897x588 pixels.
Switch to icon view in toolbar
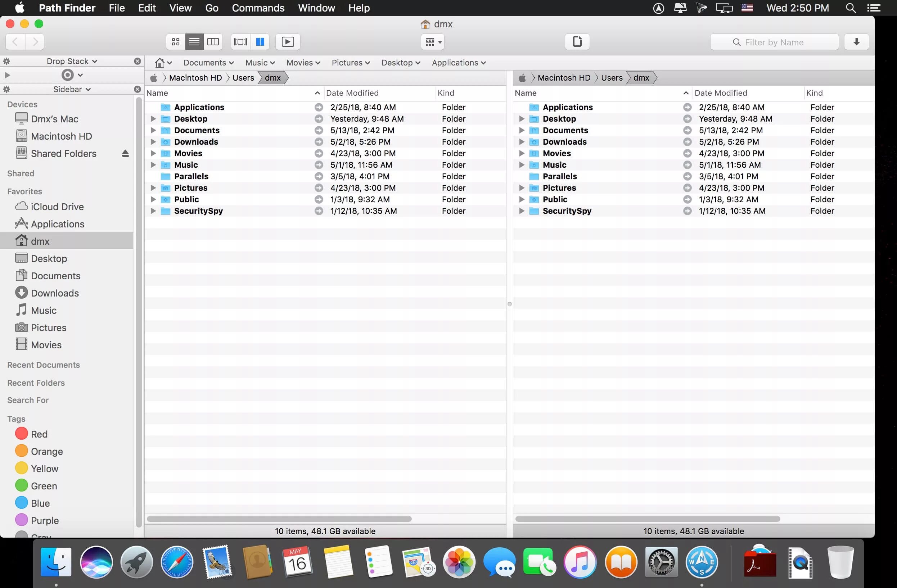point(176,42)
